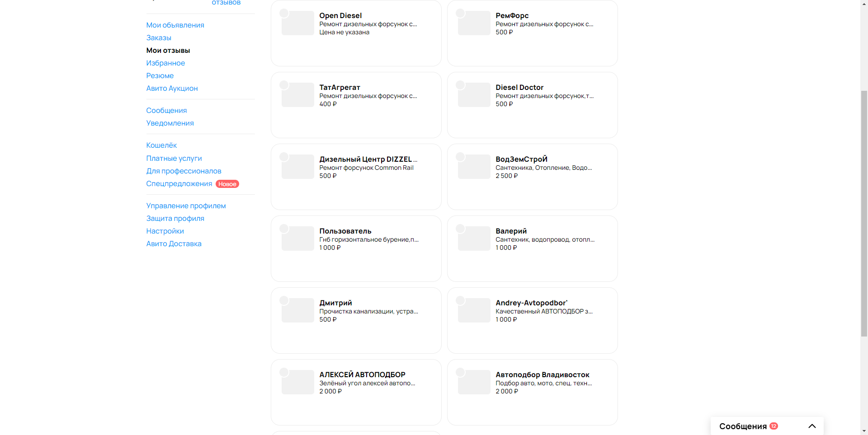Screen dimensions: 868x435
Task: Click the Diesel Doctor thumbnail image
Action: pyautogui.click(x=474, y=95)
